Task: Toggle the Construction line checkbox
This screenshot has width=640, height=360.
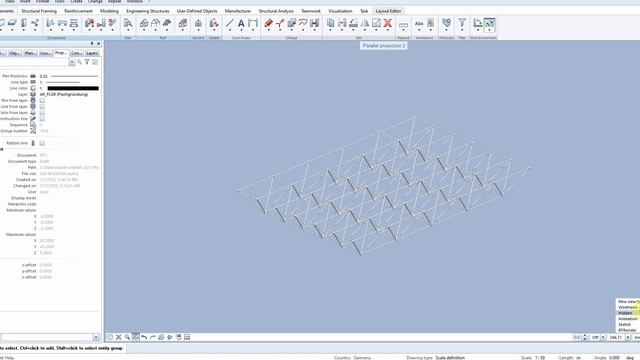Action: (x=42, y=119)
